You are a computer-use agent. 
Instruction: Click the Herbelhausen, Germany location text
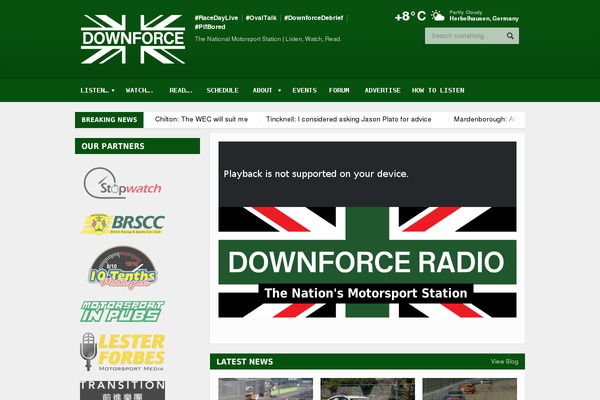click(x=484, y=19)
